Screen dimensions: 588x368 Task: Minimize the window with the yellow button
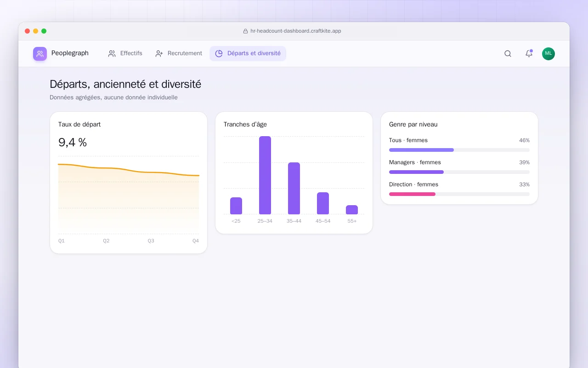pyautogui.click(x=36, y=31)
